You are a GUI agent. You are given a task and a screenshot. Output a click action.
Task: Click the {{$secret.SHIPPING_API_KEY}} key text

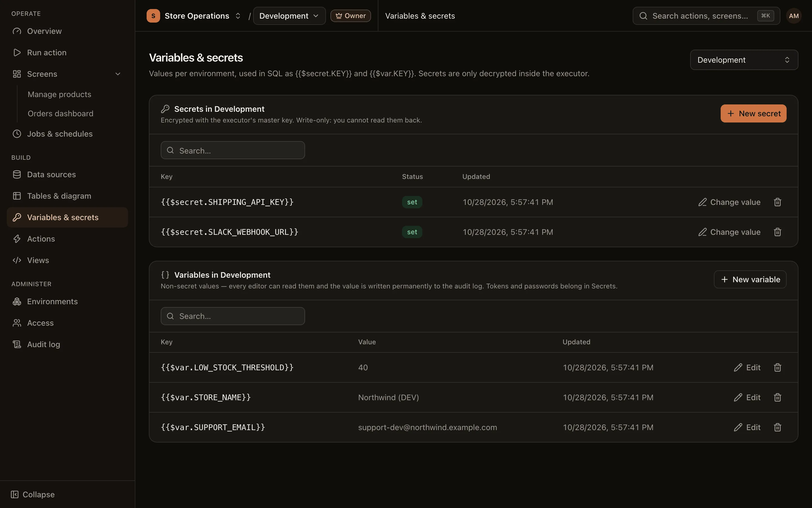(x=227, y=202)
